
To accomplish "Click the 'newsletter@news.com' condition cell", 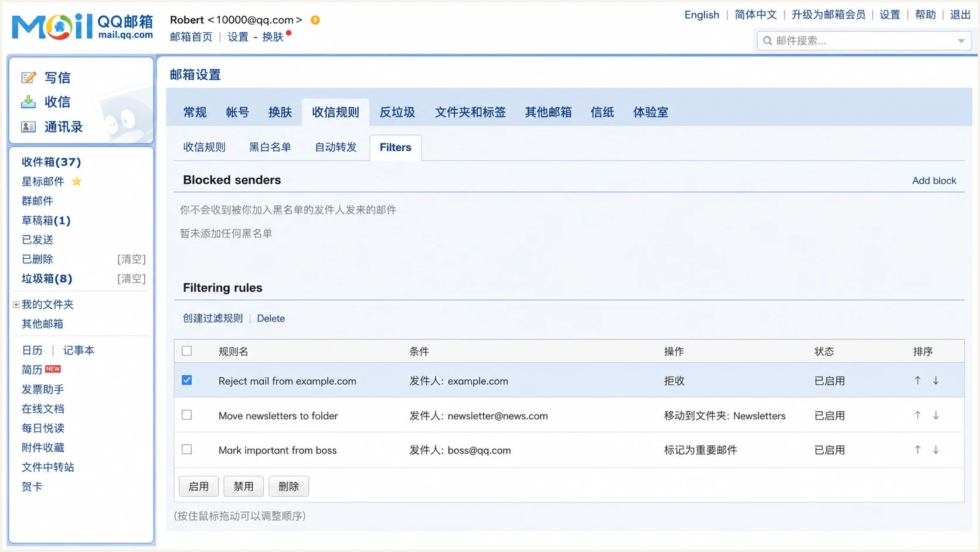I will 478,416.
